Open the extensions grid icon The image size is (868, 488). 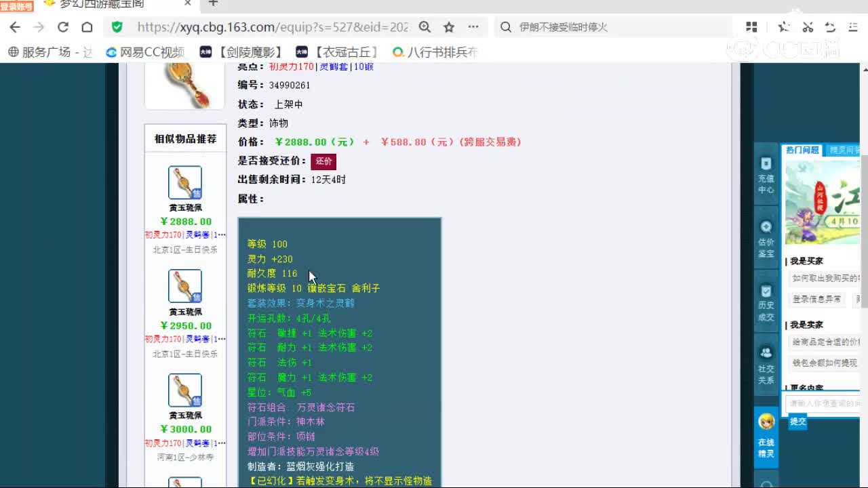click(751, 27)
